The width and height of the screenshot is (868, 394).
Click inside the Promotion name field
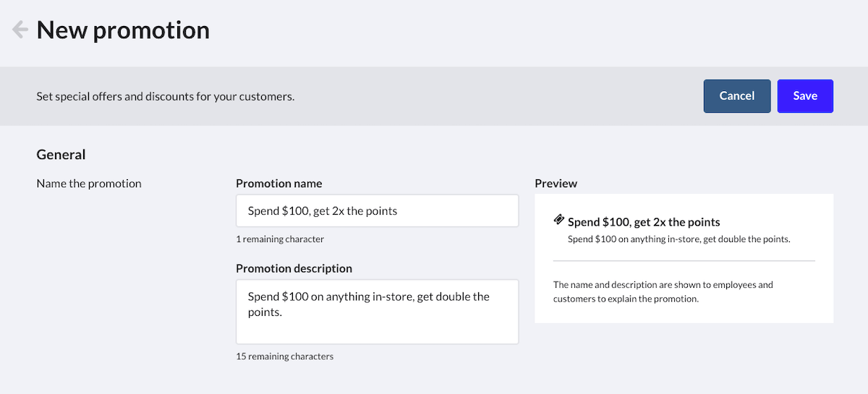377,211
